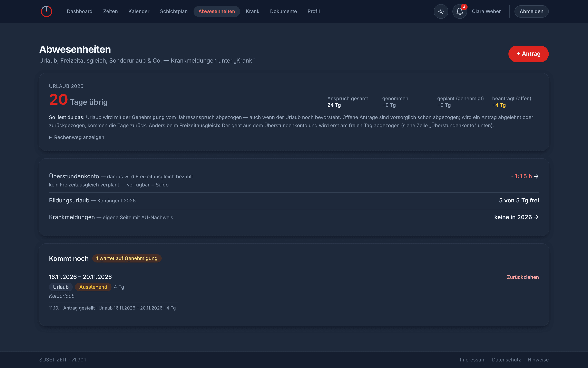Click the URLAUB 2026 heading
The image size is (588, 368).
coord(66,86)
